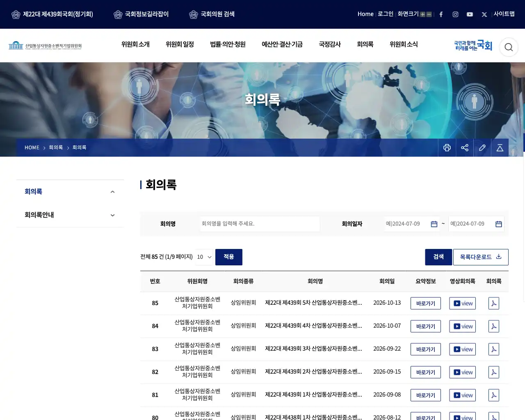Open the end date calendar picker
This screenshot has width=525, height=420.
(x=499, y=224)
